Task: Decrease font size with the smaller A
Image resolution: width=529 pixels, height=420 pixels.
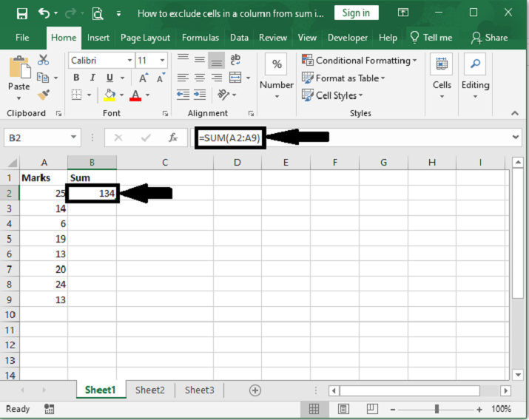Action: point(161,78)
